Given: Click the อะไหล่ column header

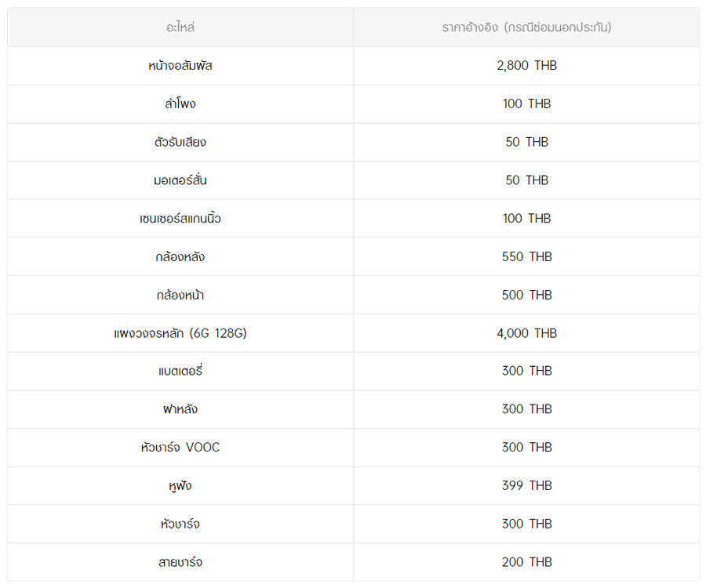Looking at the screenshot, I should click(180, 27).
